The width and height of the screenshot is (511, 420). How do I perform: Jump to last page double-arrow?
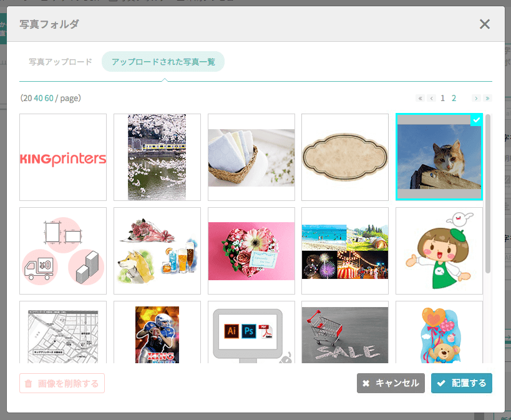(x=487, y=99)
